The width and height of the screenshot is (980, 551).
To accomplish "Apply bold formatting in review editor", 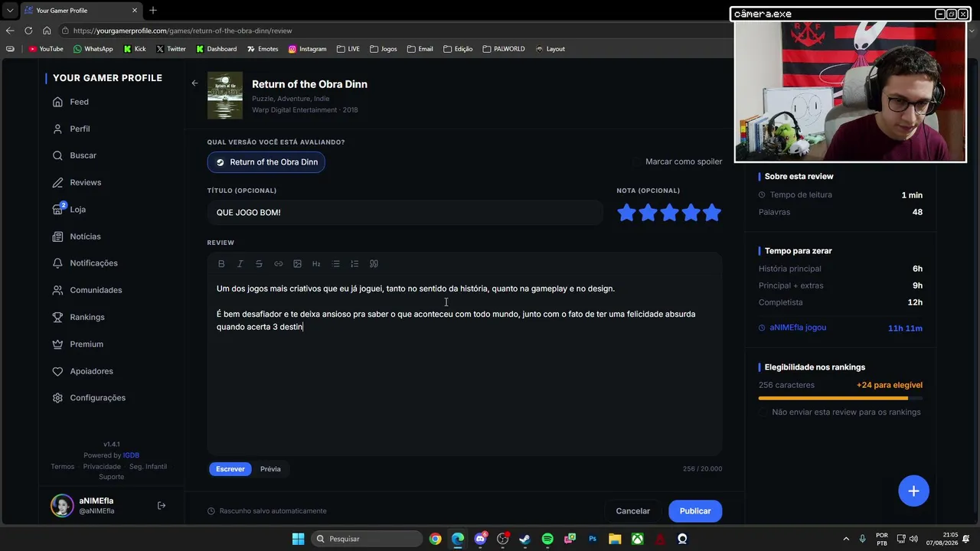I will click(221, 264).
